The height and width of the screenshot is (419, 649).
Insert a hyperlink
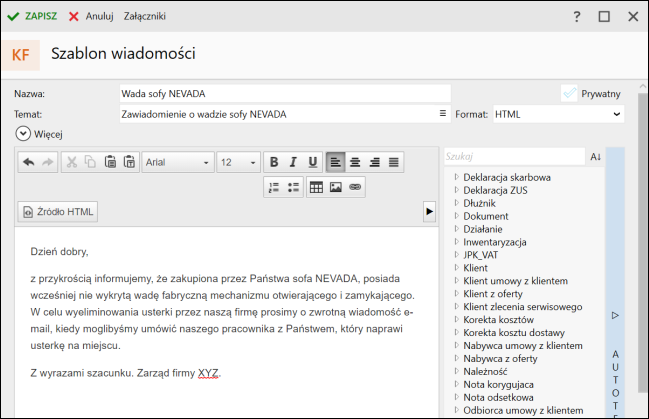tap(355, 187)
